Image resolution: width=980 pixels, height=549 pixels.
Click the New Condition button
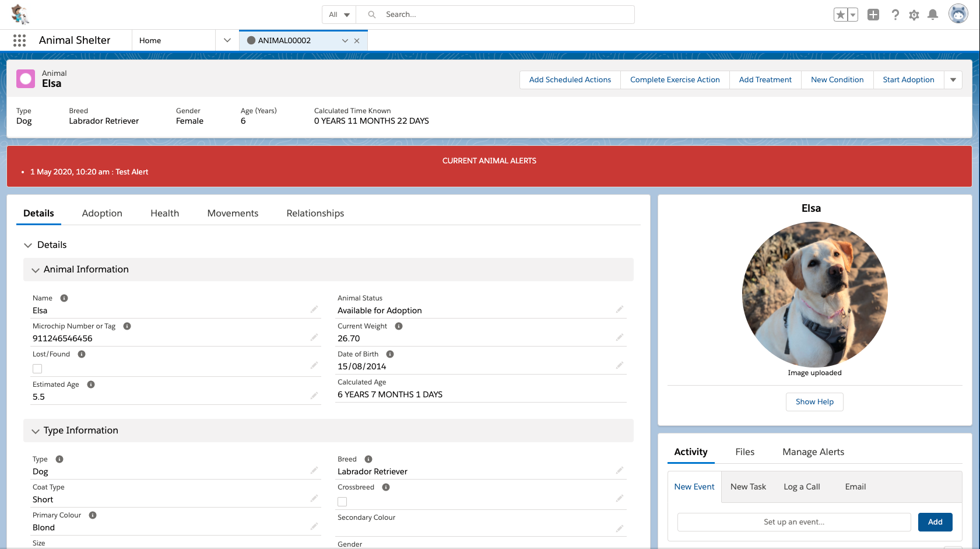[837, 80]
